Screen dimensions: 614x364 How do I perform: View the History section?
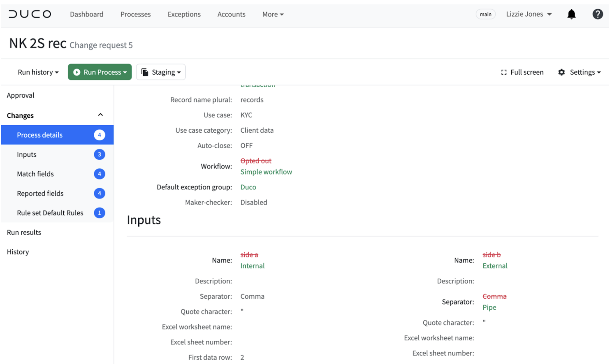coord(18,252)
